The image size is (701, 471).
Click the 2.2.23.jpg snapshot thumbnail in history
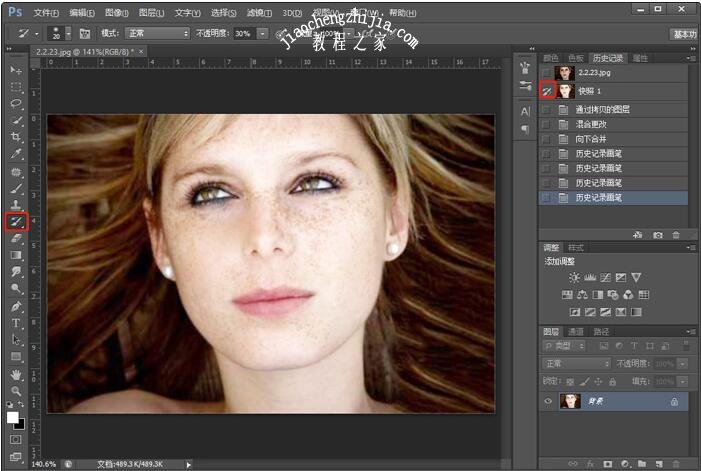[566, 72]
